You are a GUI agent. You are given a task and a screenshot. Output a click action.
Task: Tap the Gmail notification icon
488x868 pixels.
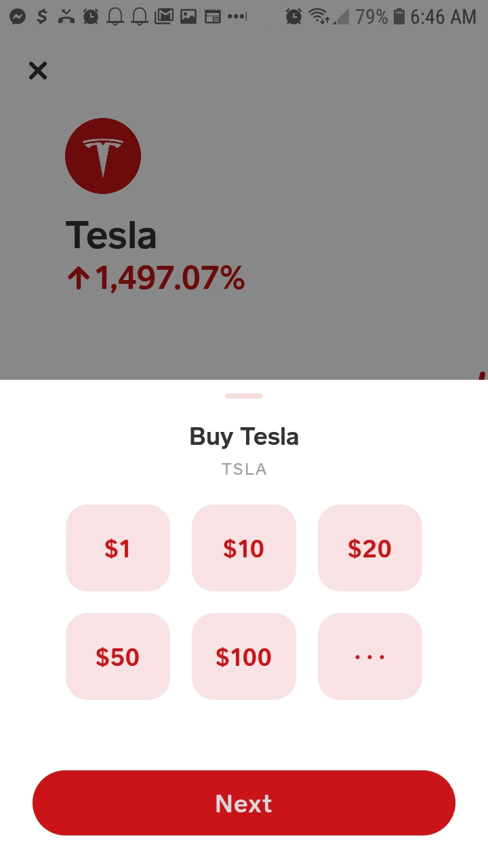click(x=163, y=16)
